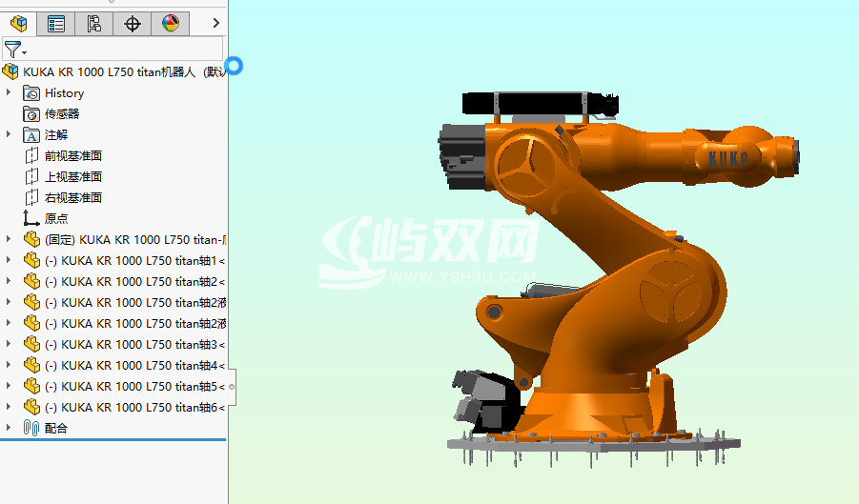Screen dimensions: 859x504
Task: Open the DisplayManager color sphere tab
Action: (171, 24)
